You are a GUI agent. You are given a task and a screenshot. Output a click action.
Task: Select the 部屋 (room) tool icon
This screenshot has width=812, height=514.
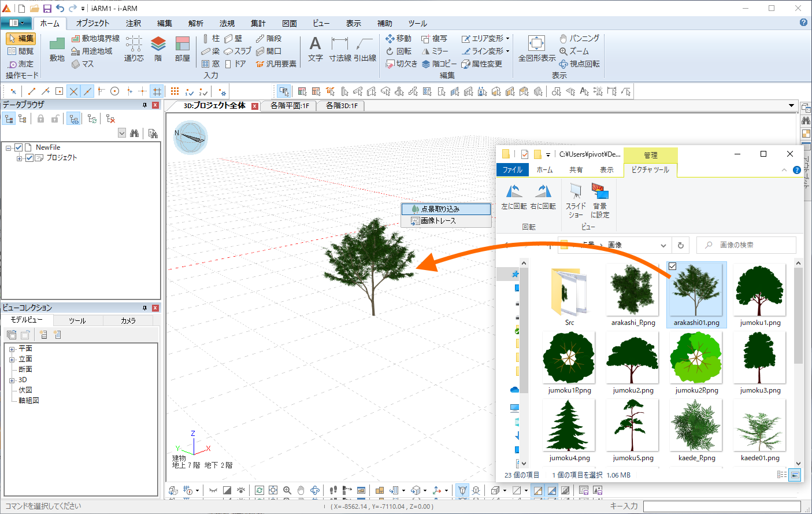coord(182,45)
